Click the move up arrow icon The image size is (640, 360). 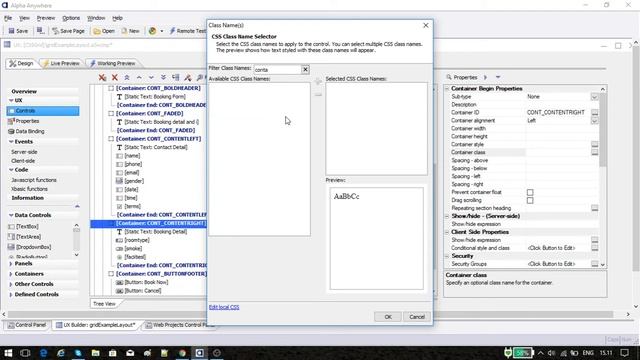pos(139,77)
